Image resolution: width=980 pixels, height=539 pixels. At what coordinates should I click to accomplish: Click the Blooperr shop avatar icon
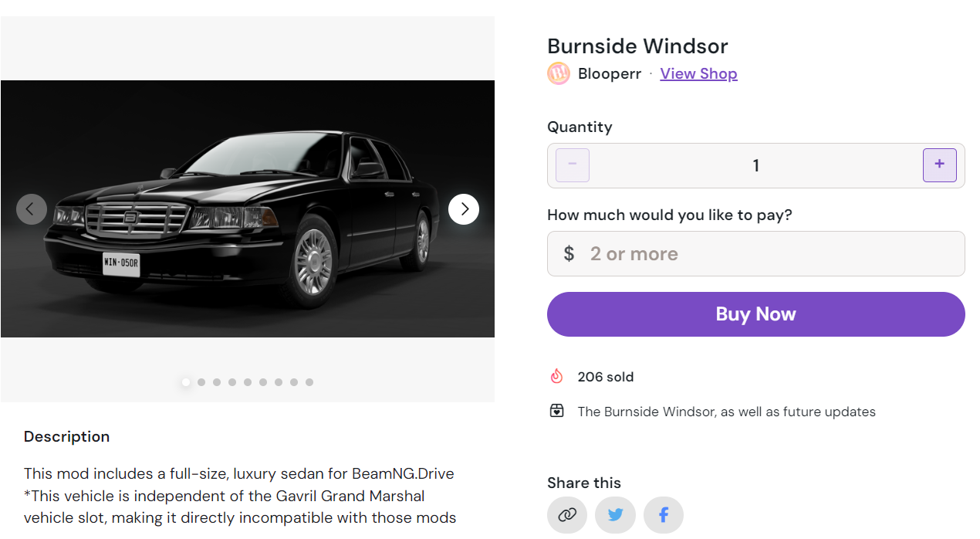click(559, 73)
